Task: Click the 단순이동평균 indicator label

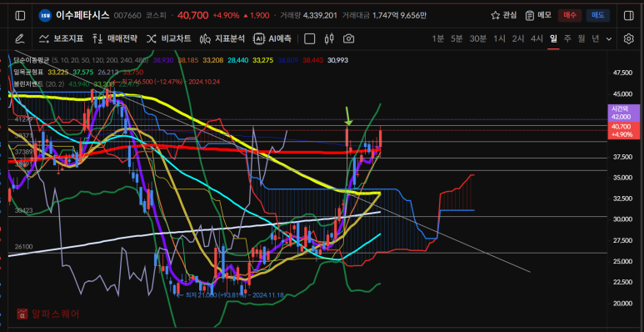Action: pyautogui.click(x=31, y=60)
